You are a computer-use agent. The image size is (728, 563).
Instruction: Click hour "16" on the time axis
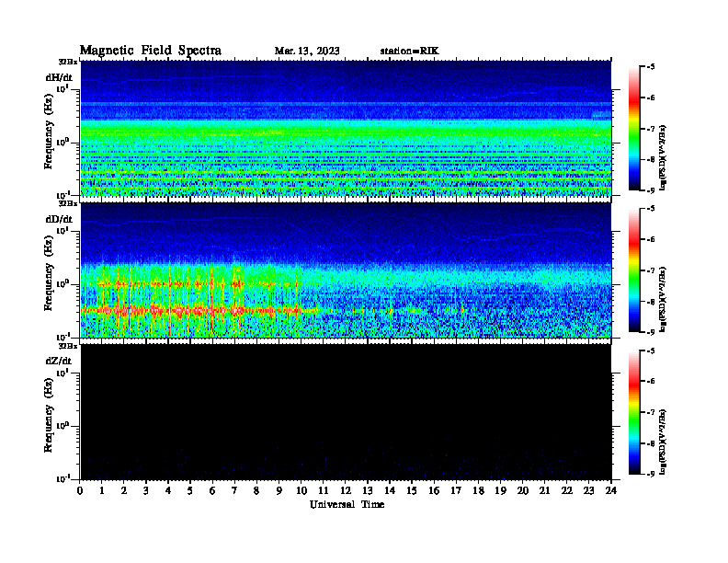coord(434,490)
